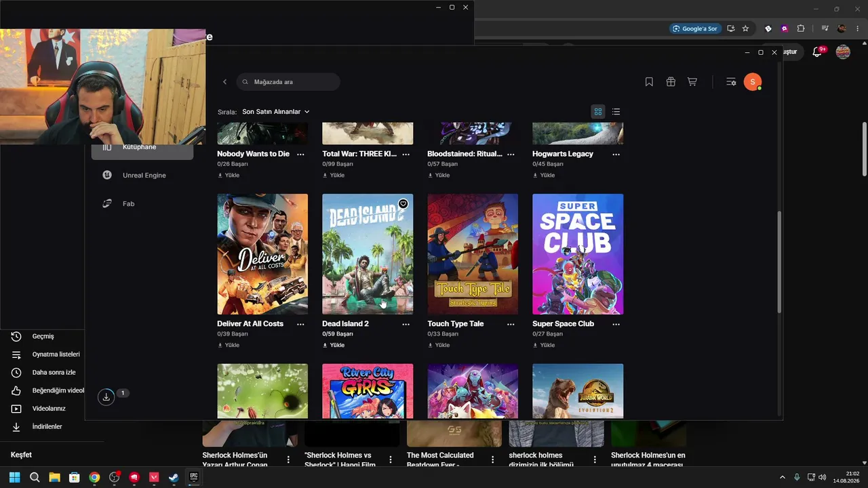Open the Super Space Club cover art
Viewport: 868px width, 488px height.
[578, 254]
